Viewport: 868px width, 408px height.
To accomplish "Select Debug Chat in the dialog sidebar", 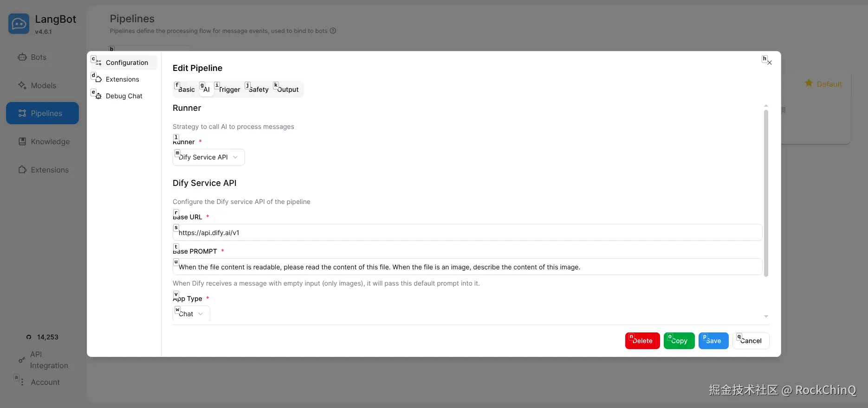I will (124, 96).
